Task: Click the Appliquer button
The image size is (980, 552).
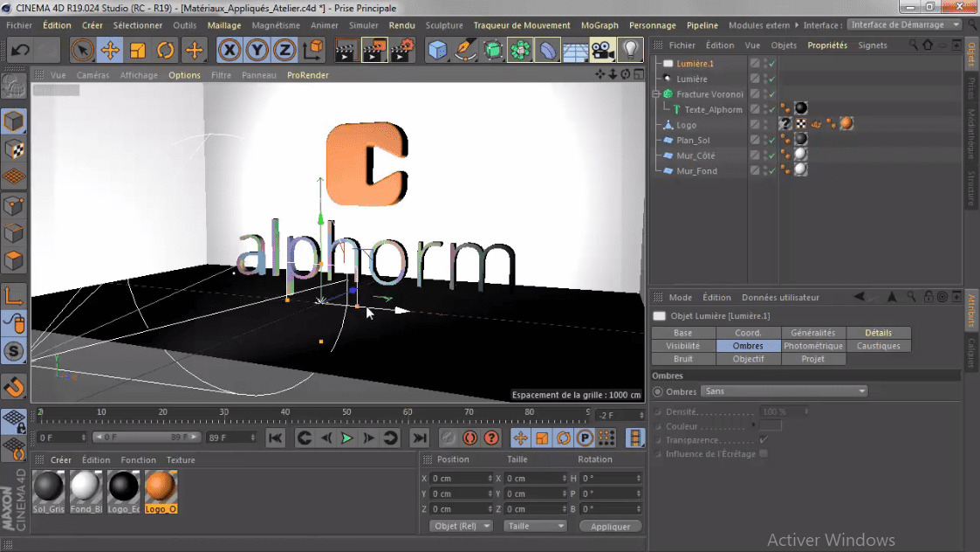Action: tap(610, 527)
